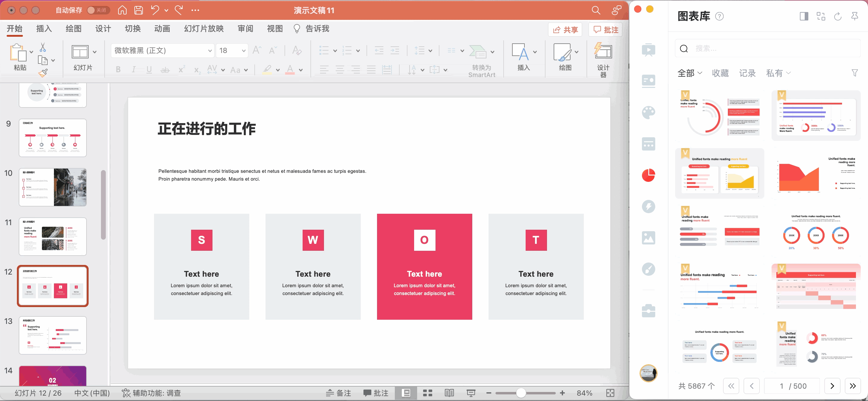The width and height of the screenshot is (868, 401).
Task: Expand the font size 18 dropdown
Action: 244,51
